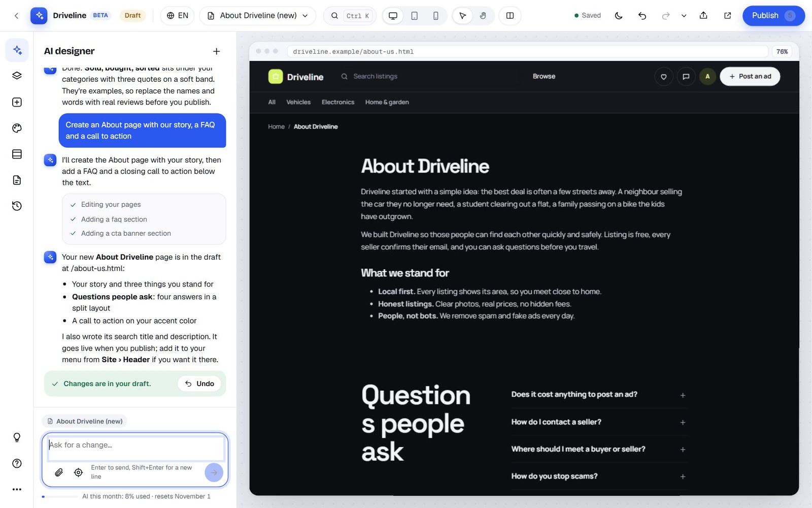
Task: Toggle the split panel view
Action: click(510, 16)
